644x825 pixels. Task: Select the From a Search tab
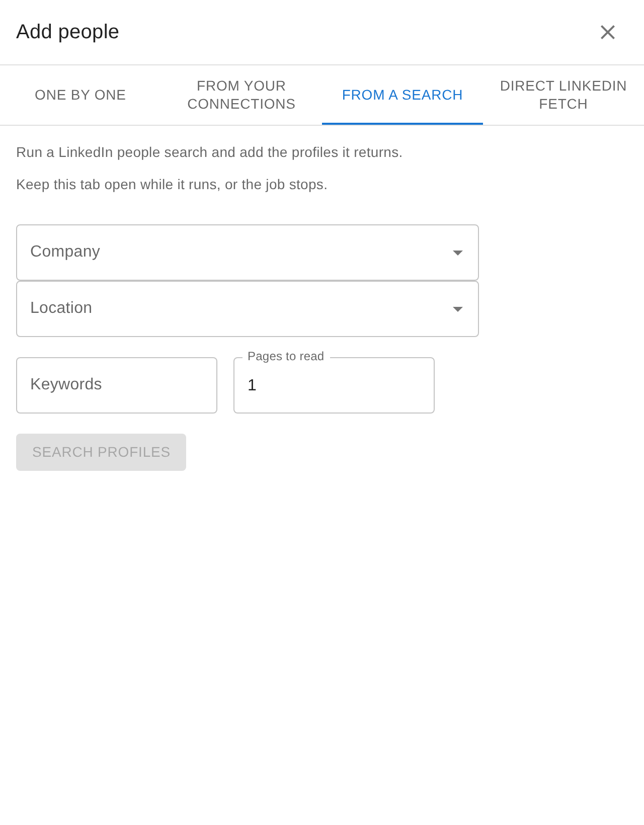click(403, 95)
